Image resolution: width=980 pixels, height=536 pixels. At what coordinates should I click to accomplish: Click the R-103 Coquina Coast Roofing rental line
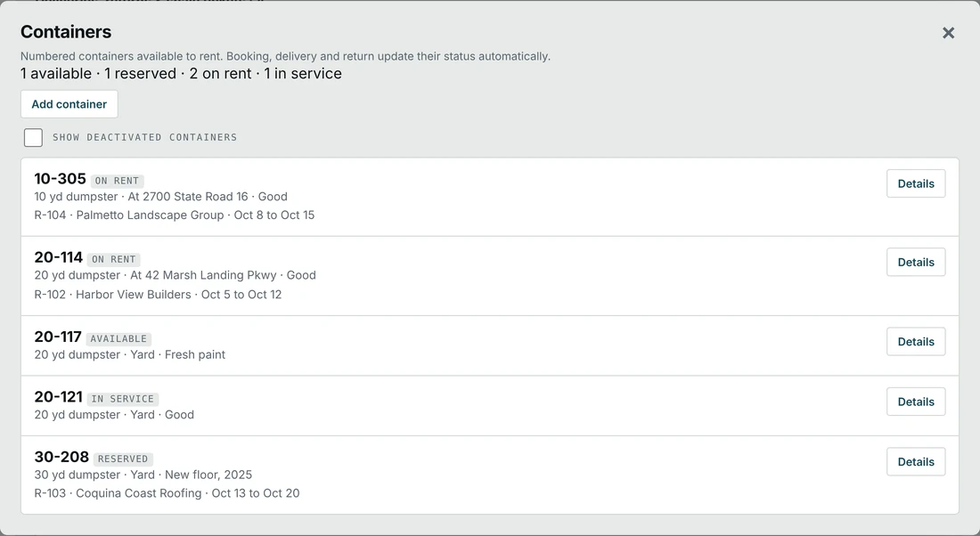[167, 493]
